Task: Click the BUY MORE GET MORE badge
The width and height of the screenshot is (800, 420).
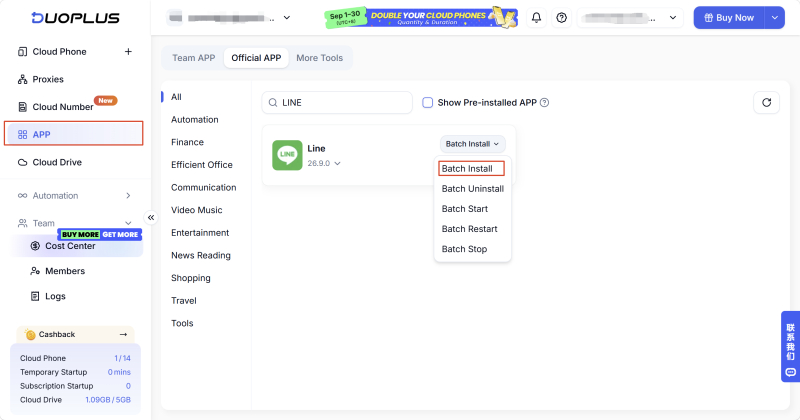Action: tap(100, 234)
